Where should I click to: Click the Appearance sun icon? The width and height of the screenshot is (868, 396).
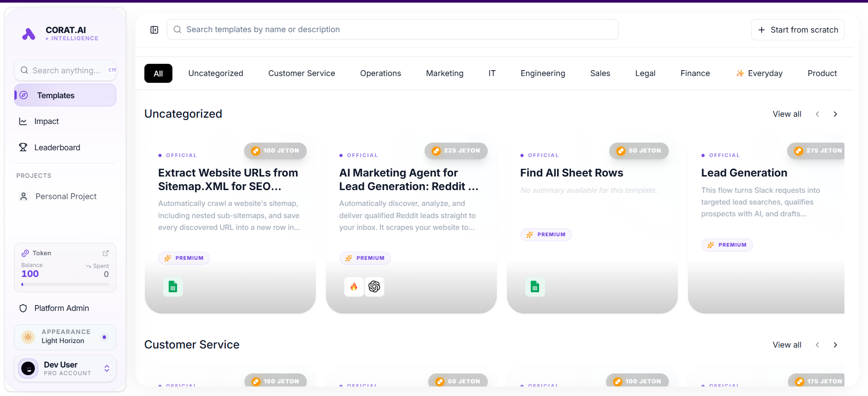pos(28,337)
